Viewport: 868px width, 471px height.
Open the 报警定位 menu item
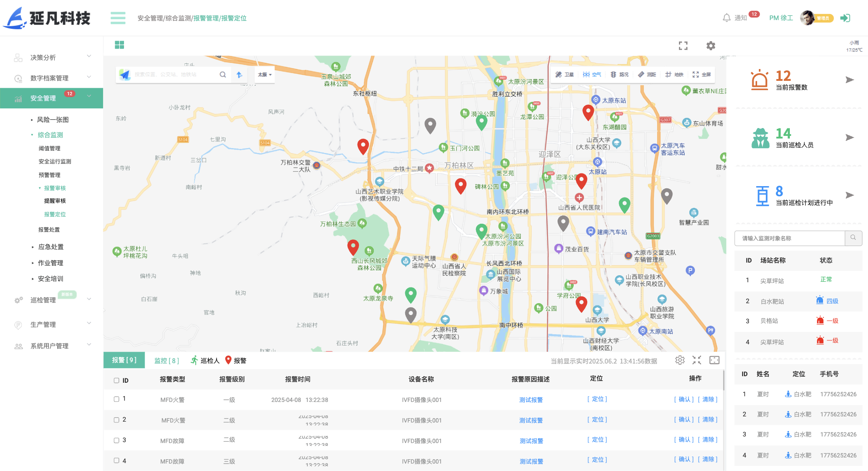55,214
